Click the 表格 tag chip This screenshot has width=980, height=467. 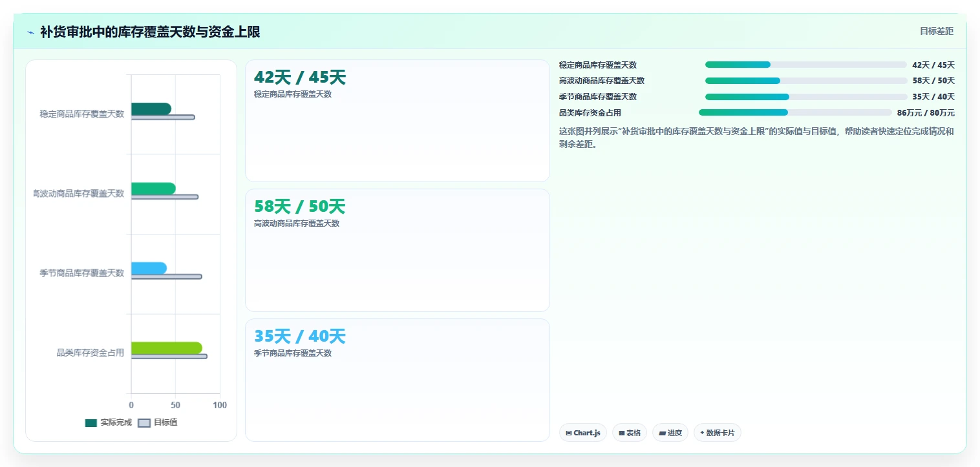(630, 433)
